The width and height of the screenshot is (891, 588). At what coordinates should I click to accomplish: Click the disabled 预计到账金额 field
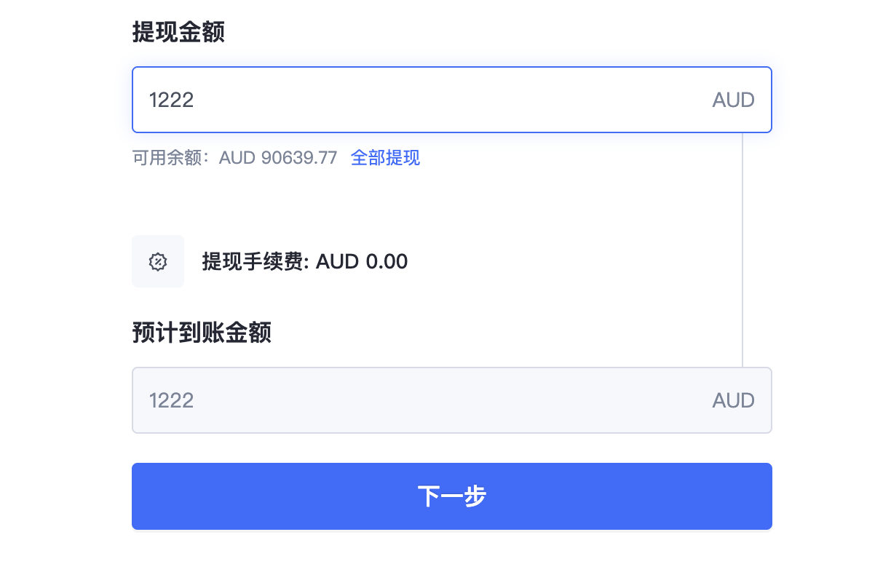pos(452,400)
